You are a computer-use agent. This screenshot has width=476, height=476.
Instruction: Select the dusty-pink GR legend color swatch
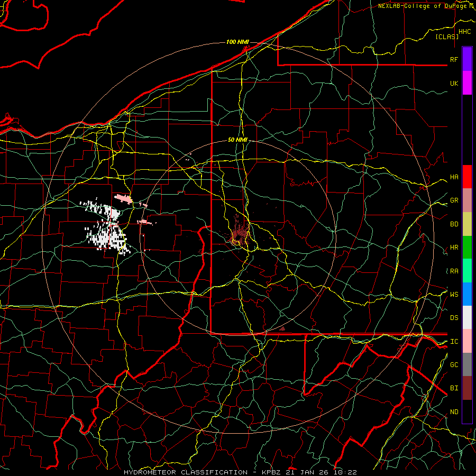[x=467, y=200]
